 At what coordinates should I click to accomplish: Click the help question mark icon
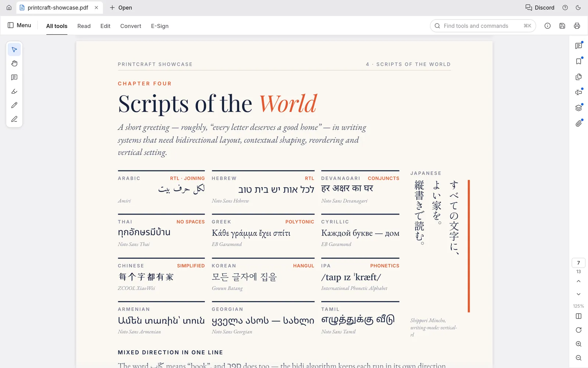565,7
